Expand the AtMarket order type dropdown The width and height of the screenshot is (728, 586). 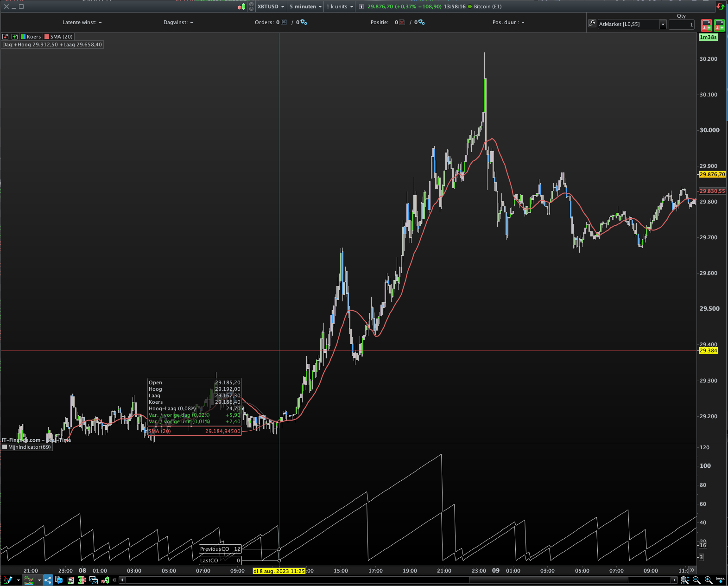coord(663,24)
